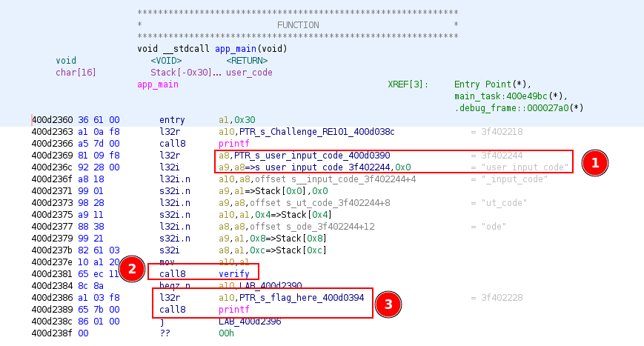
Task: Select the user_code stack variable name
Action: tap(249, 73)
